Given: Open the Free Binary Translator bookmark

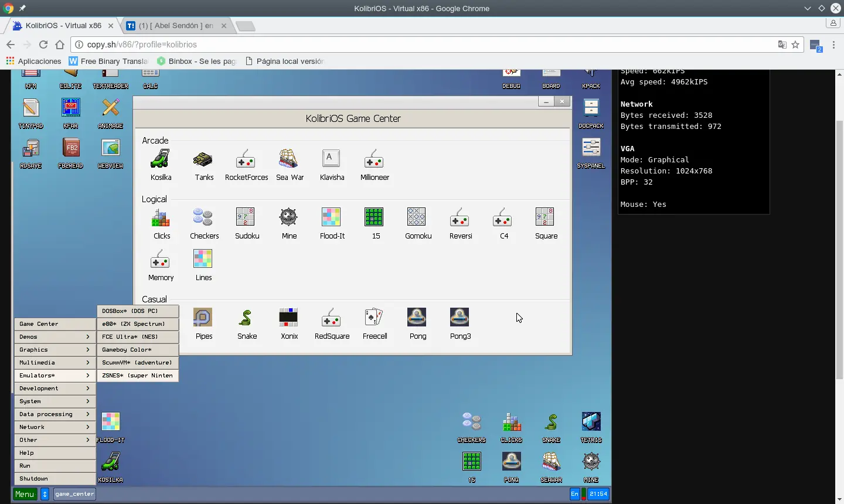Looking at the screenshot, I should point(108,61).
